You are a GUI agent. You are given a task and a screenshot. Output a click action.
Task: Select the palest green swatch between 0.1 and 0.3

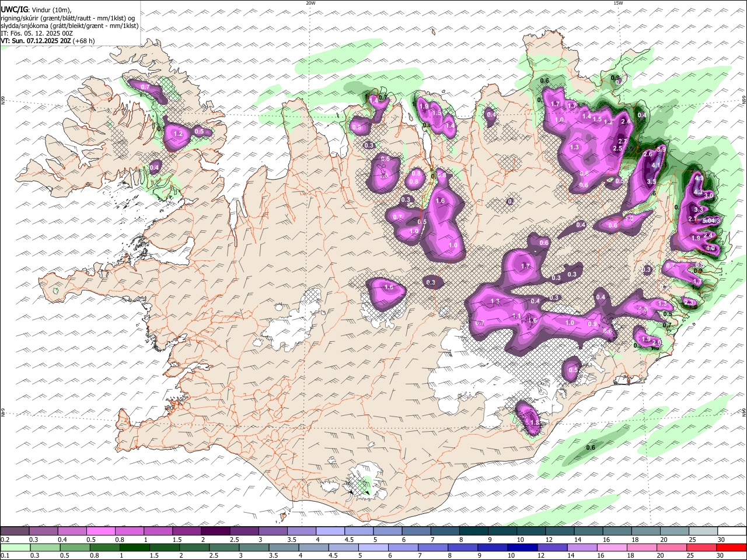(15, 548)
